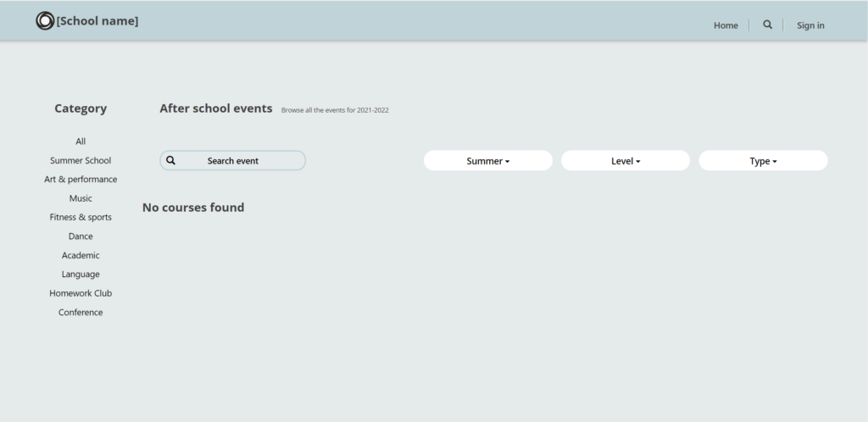The height and width of the screenshot is (422, 868).
Task: Click the school logo circle icon
Action: point(45,21)
